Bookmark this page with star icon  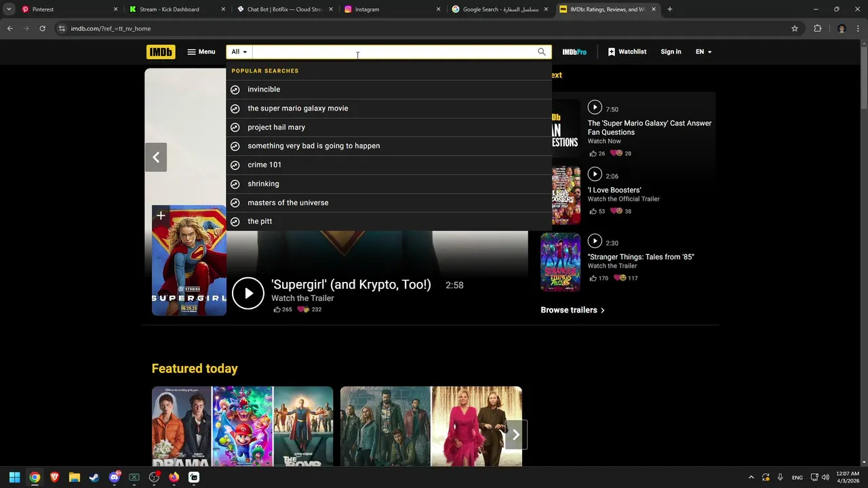coord(794,28)
